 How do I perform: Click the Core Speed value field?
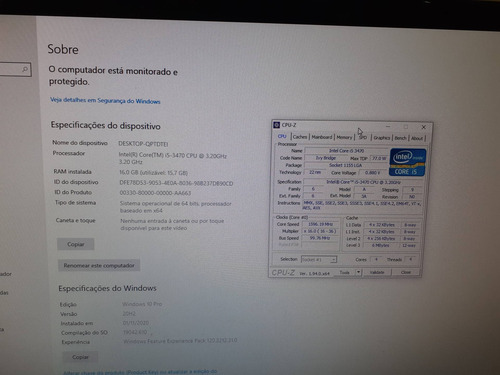(320, 224)
